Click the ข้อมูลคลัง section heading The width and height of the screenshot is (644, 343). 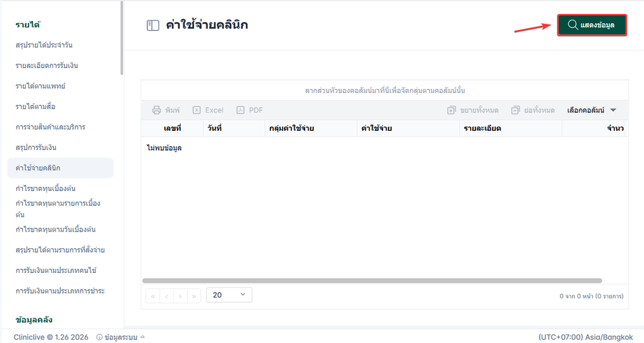pyautogui.click(x=34, y=320)
